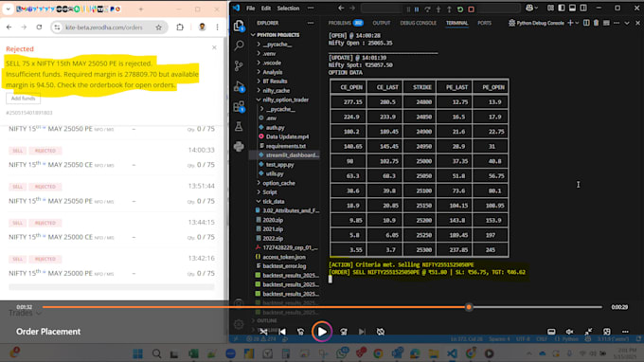Kill terminal with trash icon
644x362 pixels.
pos(597,23)
